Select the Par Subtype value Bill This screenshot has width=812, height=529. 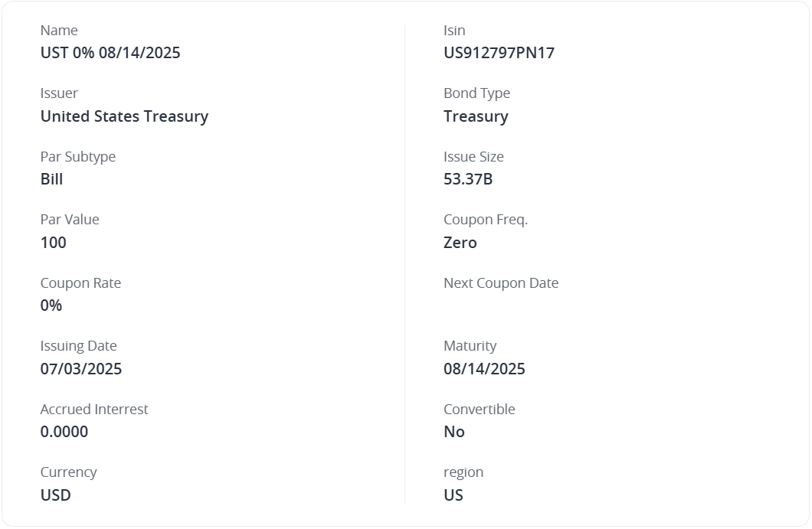[x=51, y=179]
